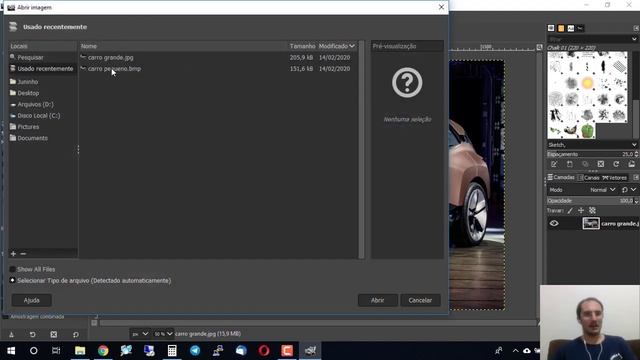
Task: Hide the carro grande.jpg layer eye
Action: pyautogui.click(x=554, y=223)
